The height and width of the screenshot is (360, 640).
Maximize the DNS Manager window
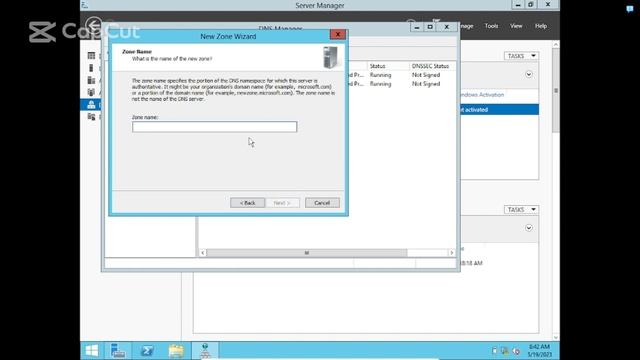click(430, 27)
